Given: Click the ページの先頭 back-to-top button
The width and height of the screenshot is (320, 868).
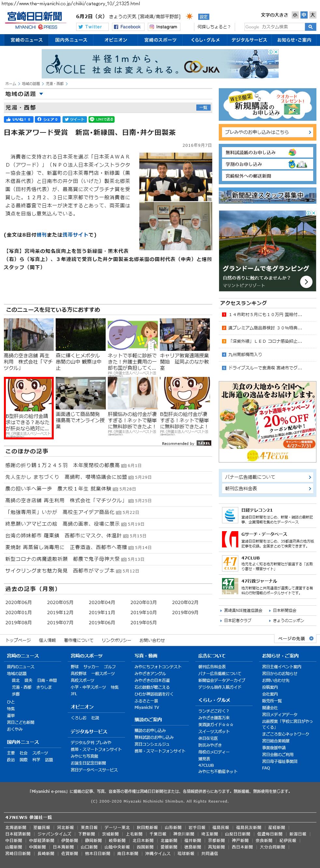Looking at the screenshot, I should (295, 638).
